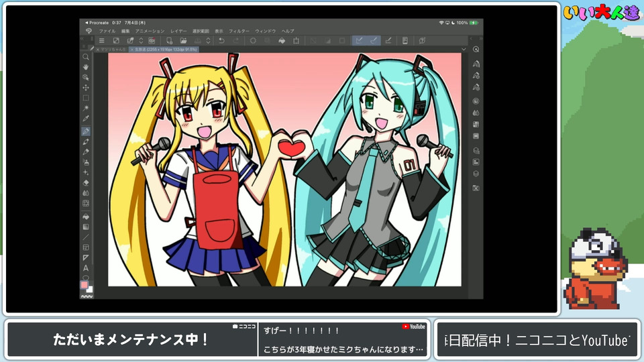644x362 pixels.
Task: Toggle the snap-to-grid icon beside highlighted ones
Action: (x=388, y=40)
